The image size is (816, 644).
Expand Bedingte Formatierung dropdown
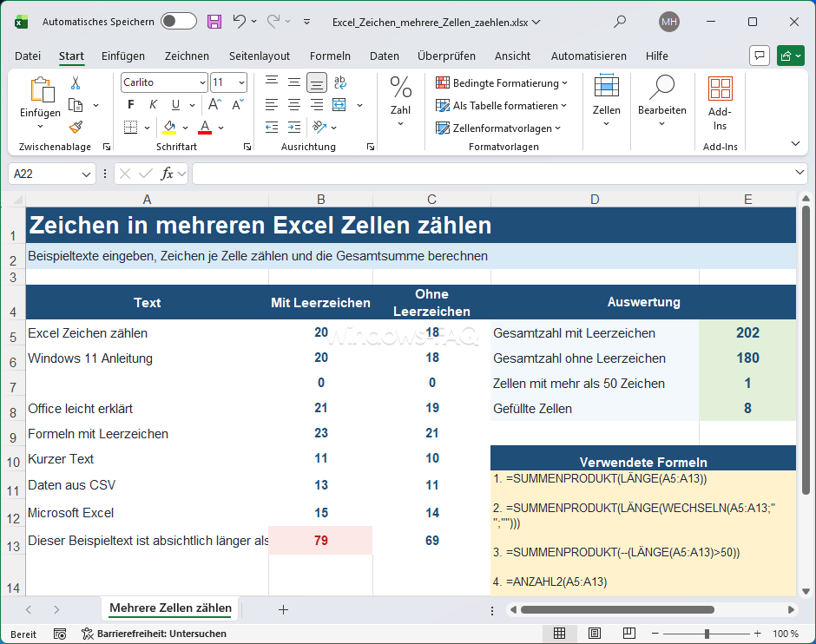(502, 82)
